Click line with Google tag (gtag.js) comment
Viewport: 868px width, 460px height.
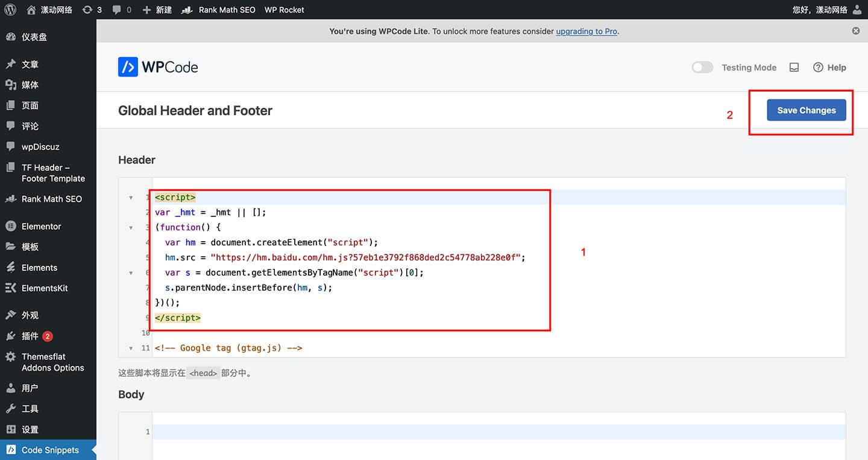click(x=228, y=348)
